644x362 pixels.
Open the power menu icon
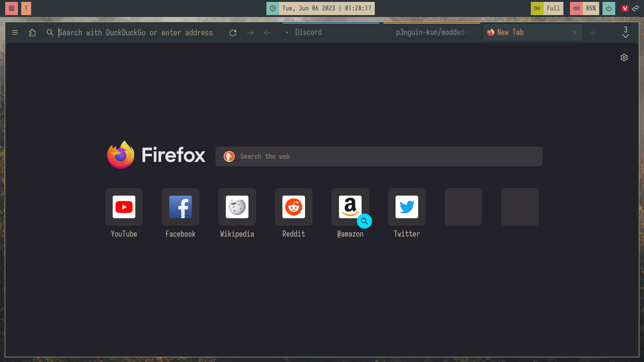(609, 8)
